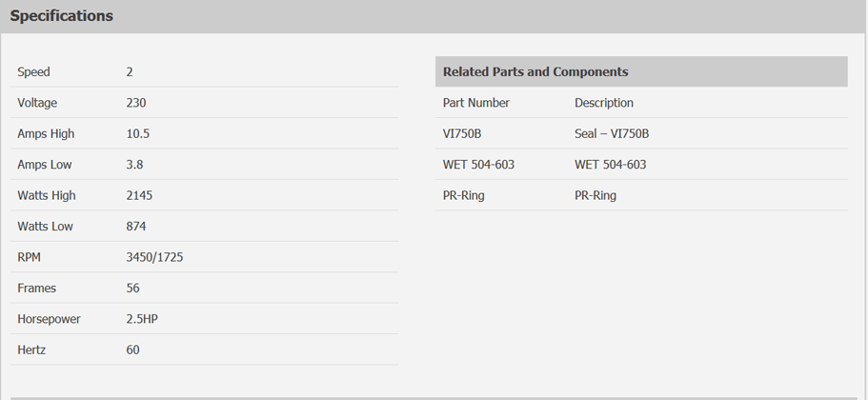Click the Description column heading
This screenshot has width=868, height=400.
[x=604, y=103]
